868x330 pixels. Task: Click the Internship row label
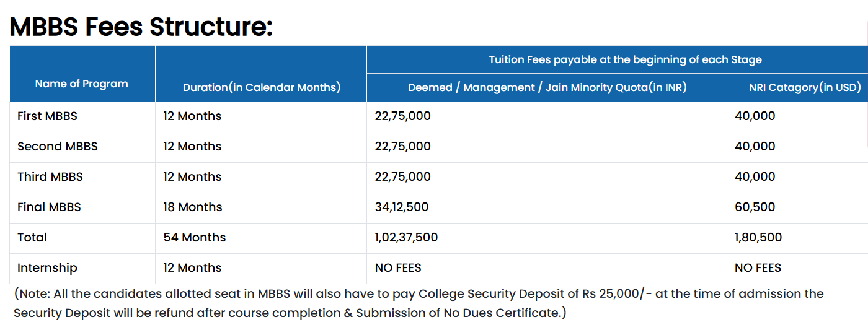point(47,267)
